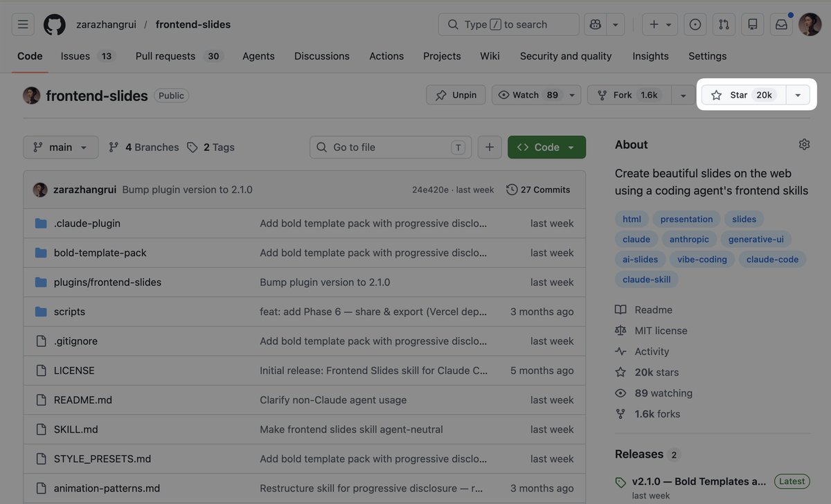Focus the Go to file search field
This screenshot has width=831, height=504.
[391, 147]
